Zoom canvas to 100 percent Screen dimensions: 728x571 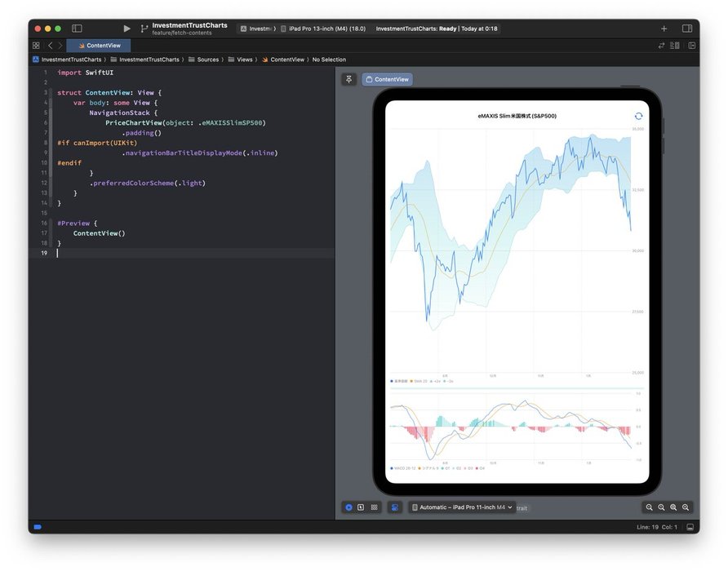point(661,507)
